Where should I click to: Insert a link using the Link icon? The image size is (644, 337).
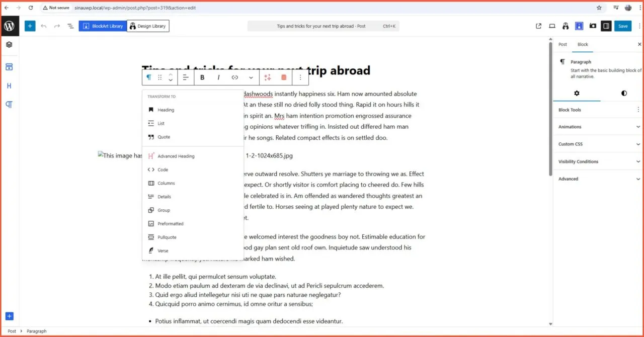(234, 77)
